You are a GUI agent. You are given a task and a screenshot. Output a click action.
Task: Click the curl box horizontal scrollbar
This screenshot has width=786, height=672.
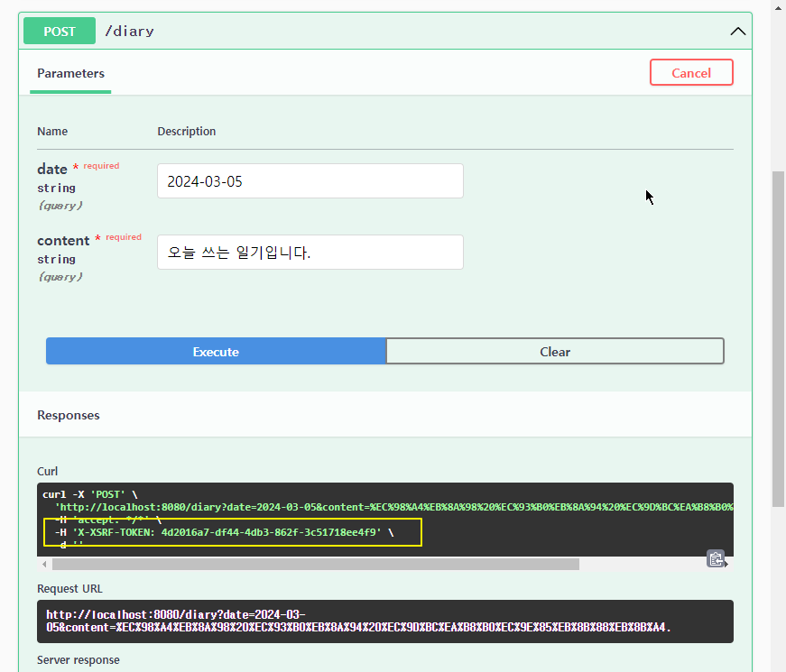[316, 565]
